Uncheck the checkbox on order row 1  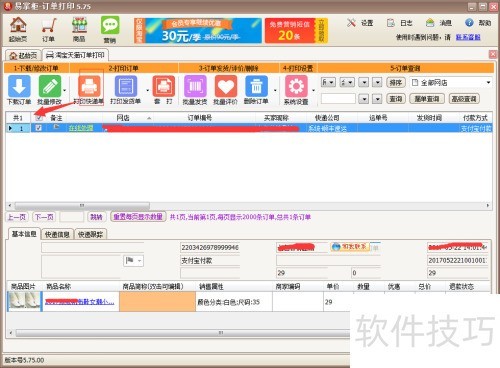(39, 128)
